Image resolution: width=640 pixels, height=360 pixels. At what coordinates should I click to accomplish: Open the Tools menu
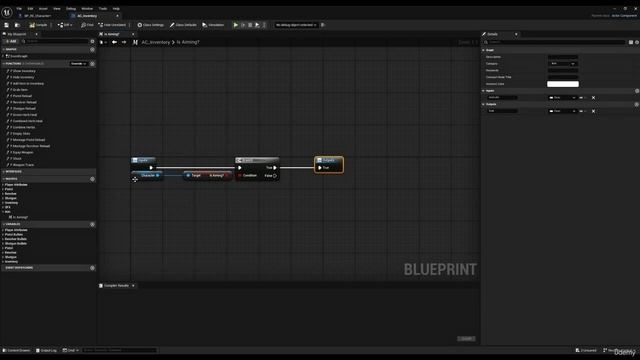[102, 9]
